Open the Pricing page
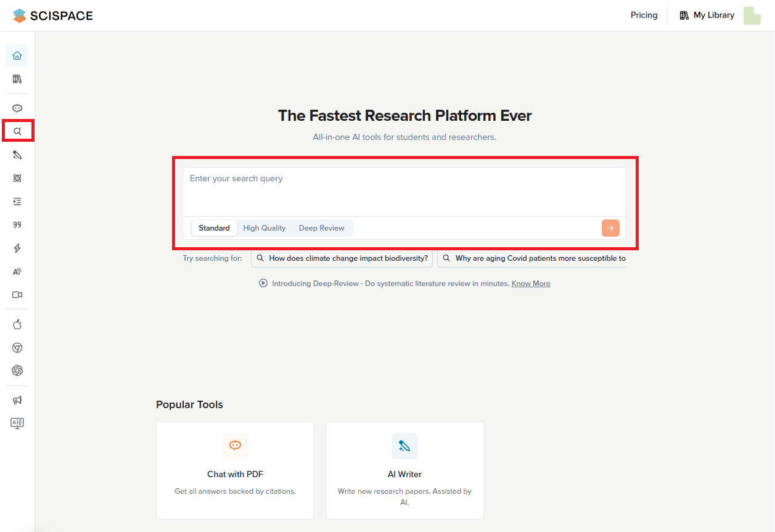Image resolution: width=775 pixels, height=532 pixels. coord(644,15)
